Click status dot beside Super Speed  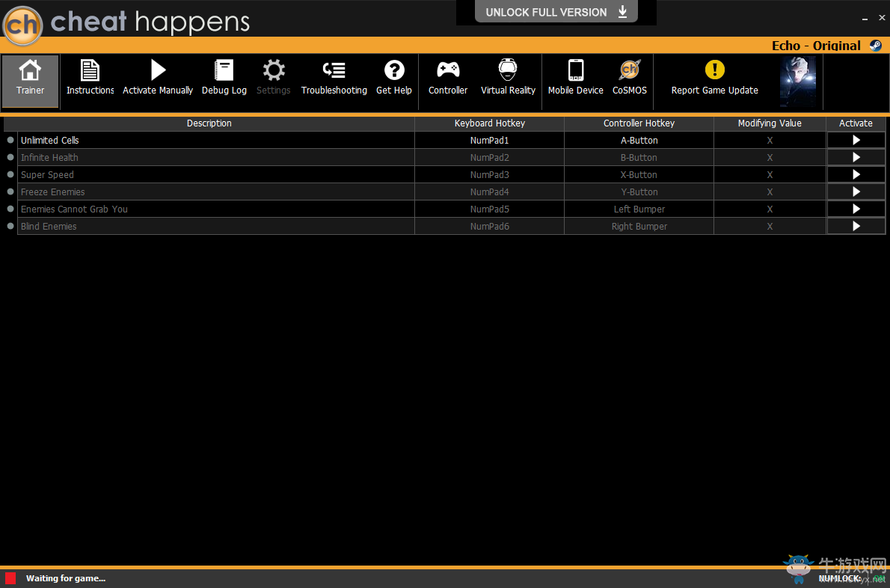click(10, 174)
